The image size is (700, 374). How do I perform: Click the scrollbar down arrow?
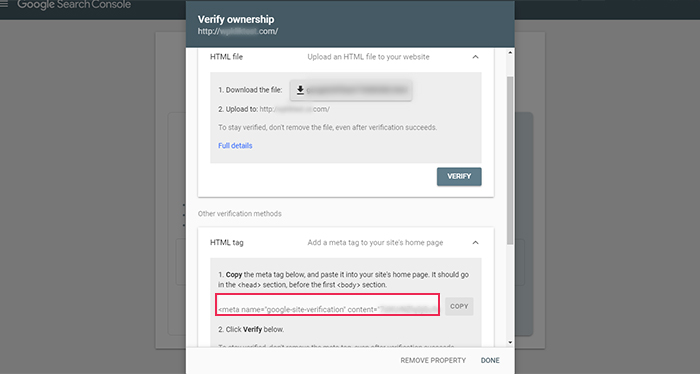(x=510, y=342)
